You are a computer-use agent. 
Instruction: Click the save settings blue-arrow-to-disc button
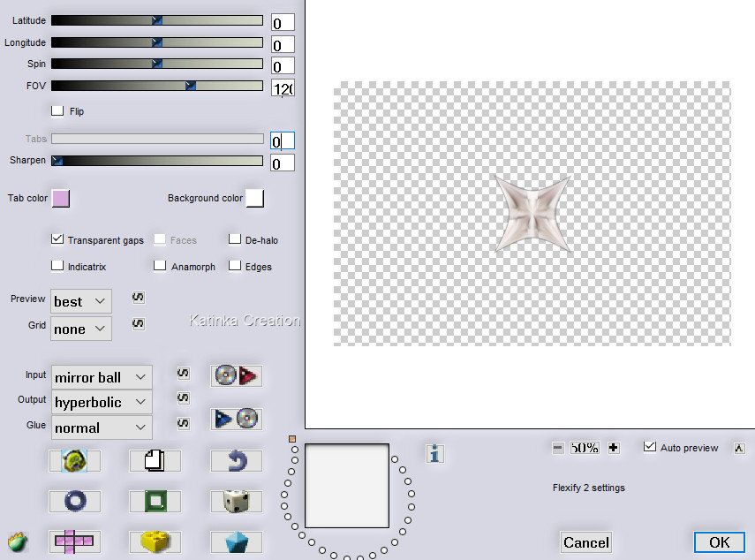[x=237, y=419]
